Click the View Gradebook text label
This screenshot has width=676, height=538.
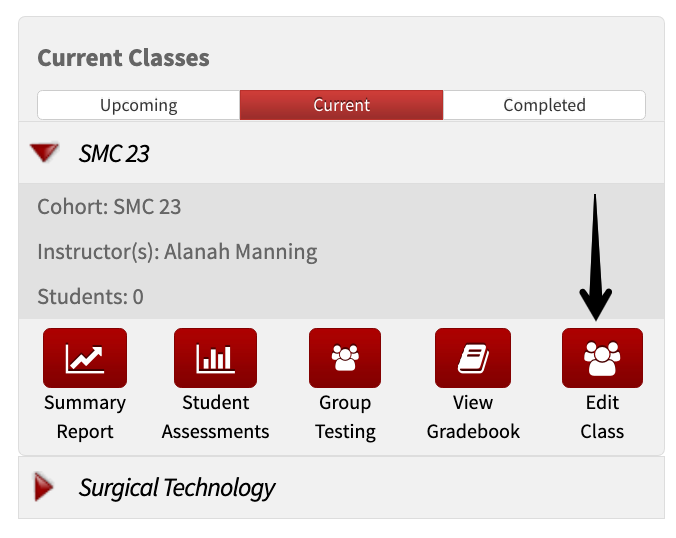click(x=473, y=417)
